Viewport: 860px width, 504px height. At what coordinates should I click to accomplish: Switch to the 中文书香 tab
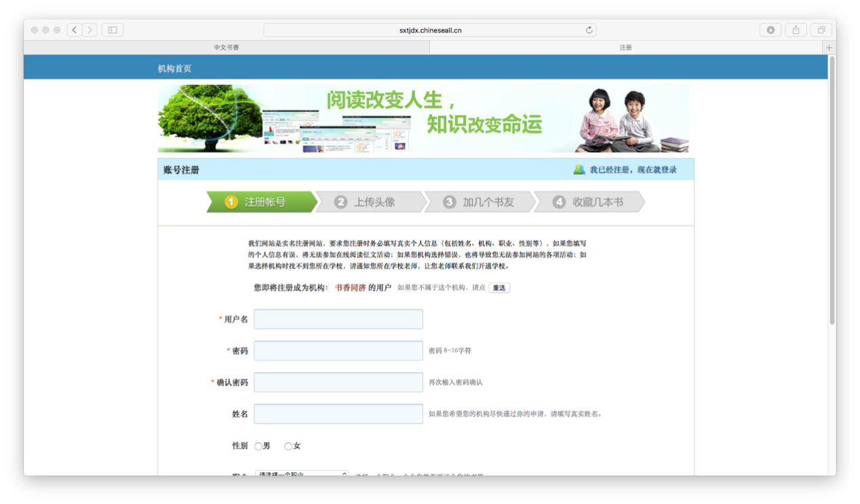pos(227,47)
